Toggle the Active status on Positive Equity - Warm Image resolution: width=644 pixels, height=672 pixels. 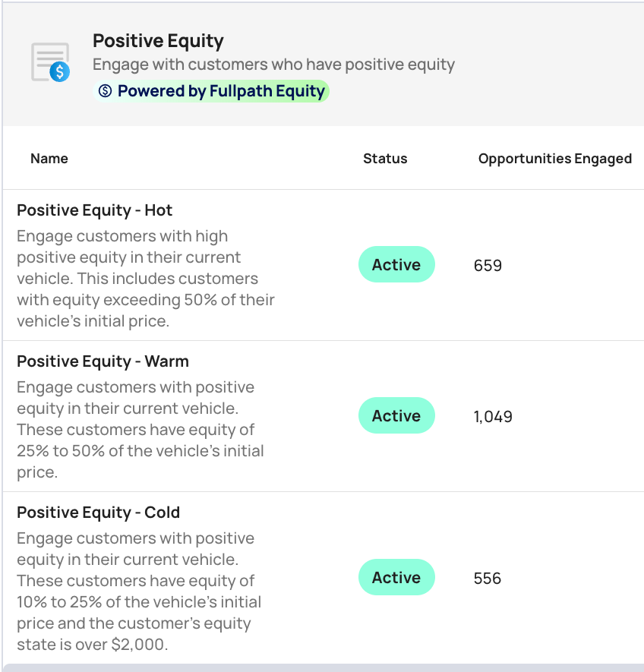(x=396, y=415)
